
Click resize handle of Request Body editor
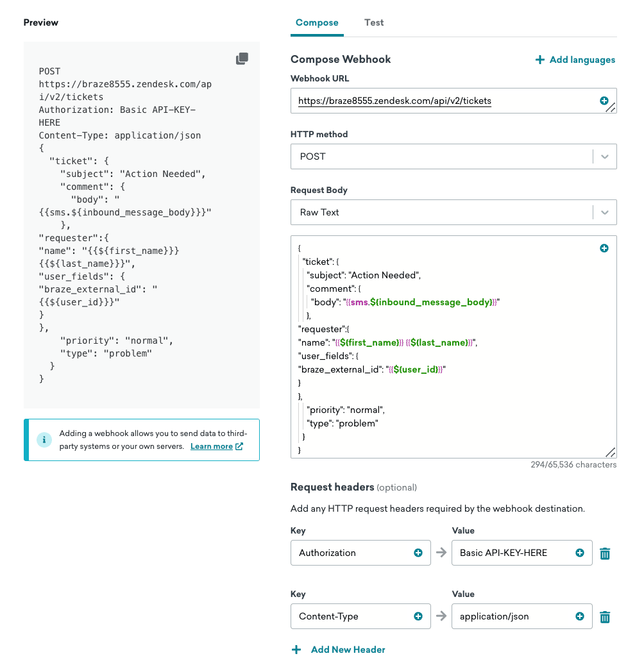click(611, 452)
